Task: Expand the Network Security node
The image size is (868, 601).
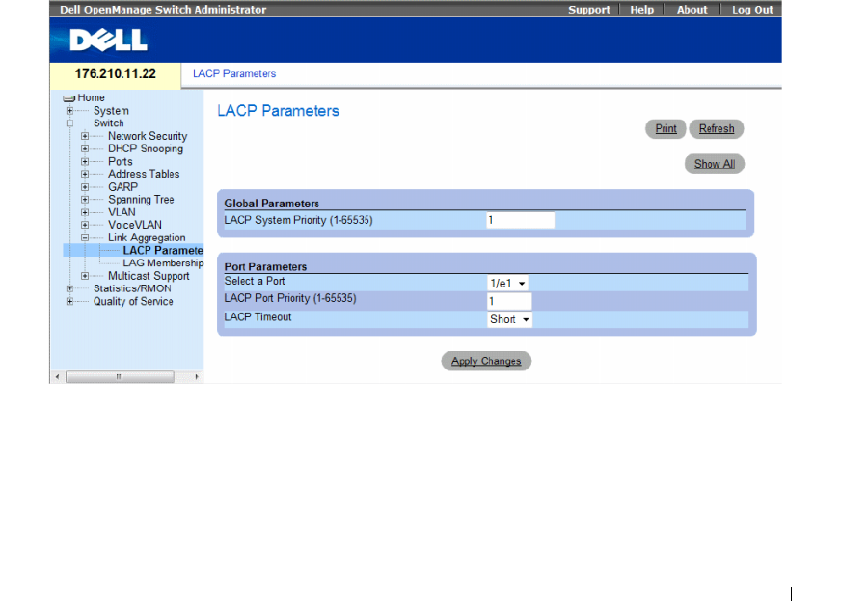Action: [x=85, y=136]
